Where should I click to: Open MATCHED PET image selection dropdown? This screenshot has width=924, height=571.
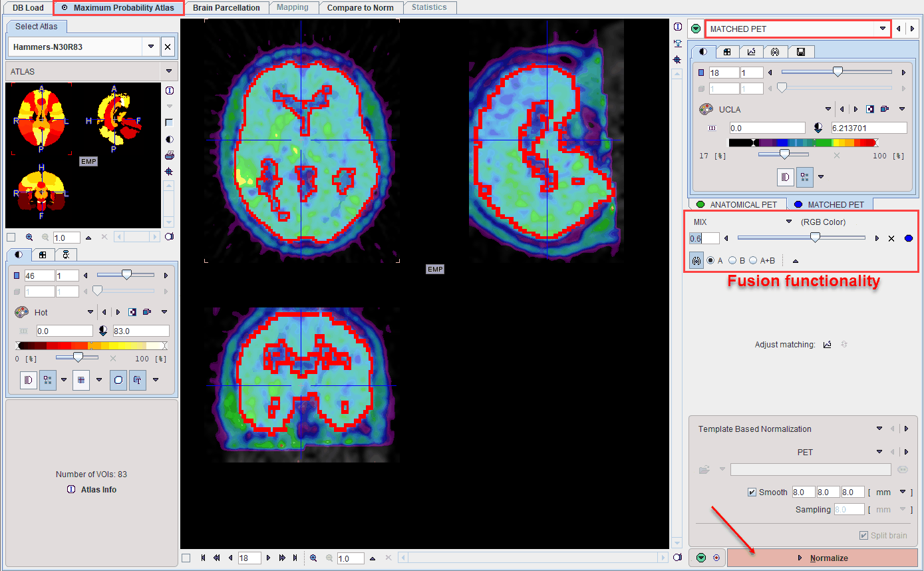[x=883, y=29]
